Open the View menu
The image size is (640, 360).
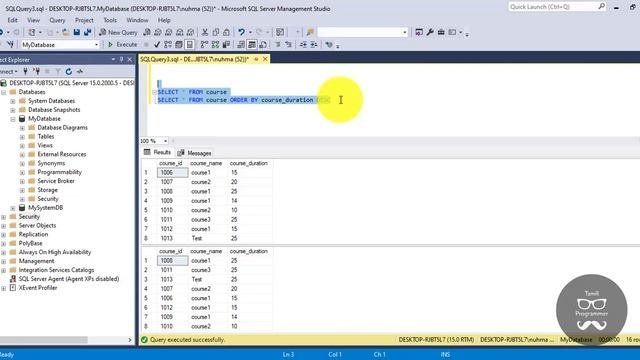pos(33,20)
